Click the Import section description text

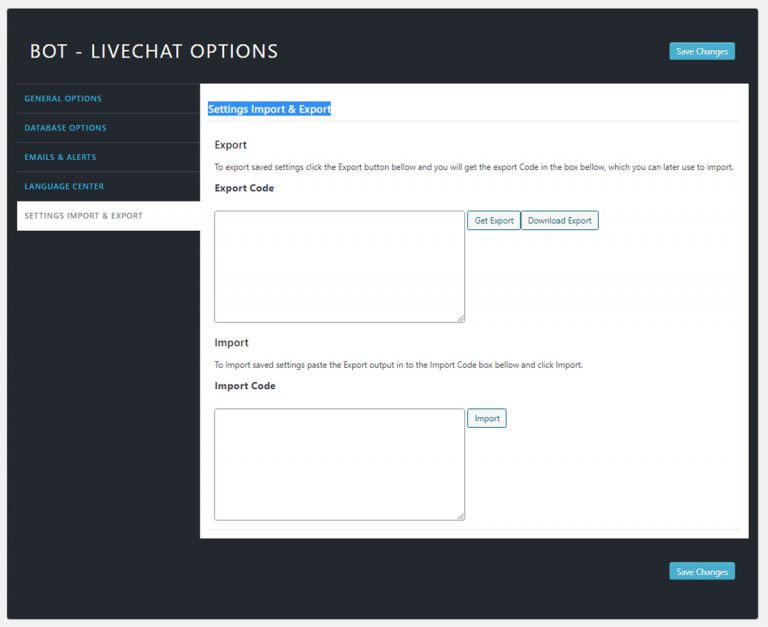pyautogui.click(x=398, y=365)
